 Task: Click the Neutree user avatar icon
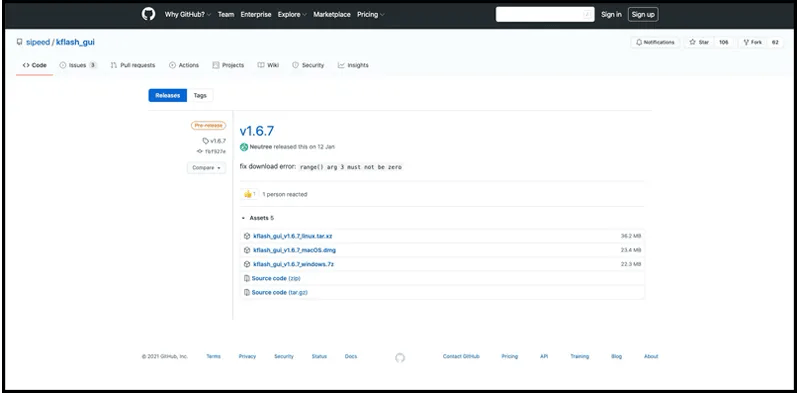tap(244, 147)
